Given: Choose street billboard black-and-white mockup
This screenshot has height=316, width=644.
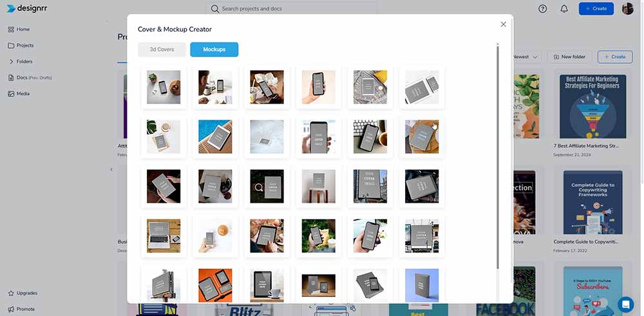Looking at the screenshot, I should (x=422, y=236).
